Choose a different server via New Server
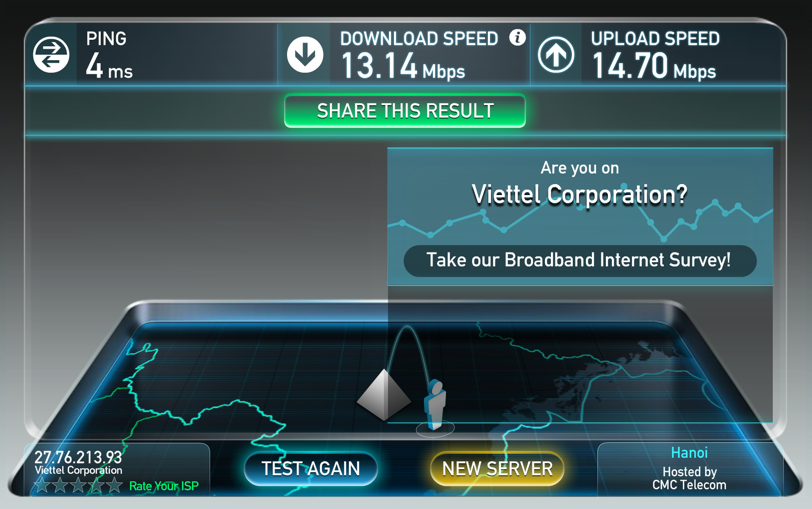Screen dimensions: 812x509 pos(497,469)
